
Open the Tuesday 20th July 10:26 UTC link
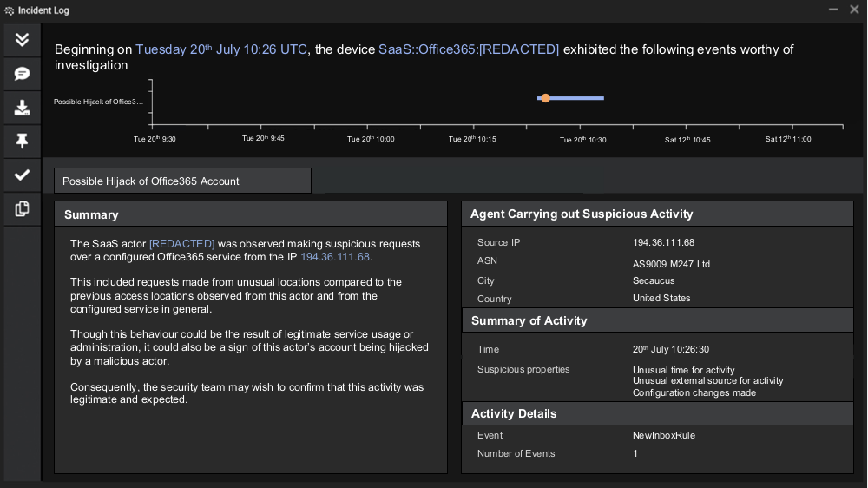pyautogui.click(x=221, y=49)
